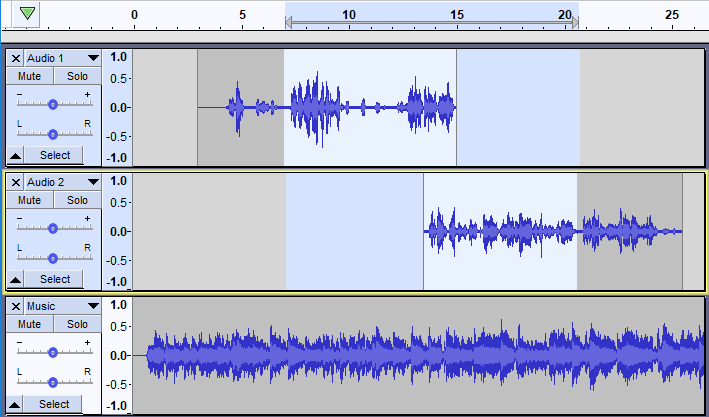Close the Audio 1 track

coord(16,58)
